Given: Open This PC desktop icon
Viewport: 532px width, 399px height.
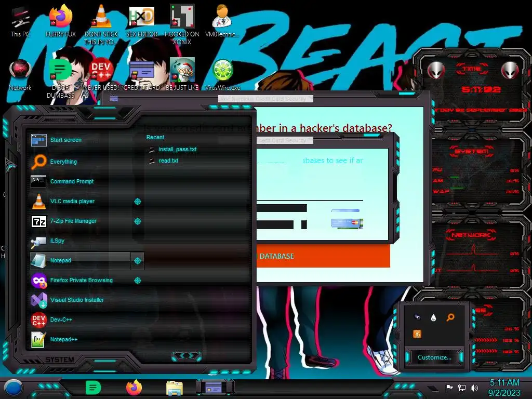Looking at the screenshot, I should (20, 22).
